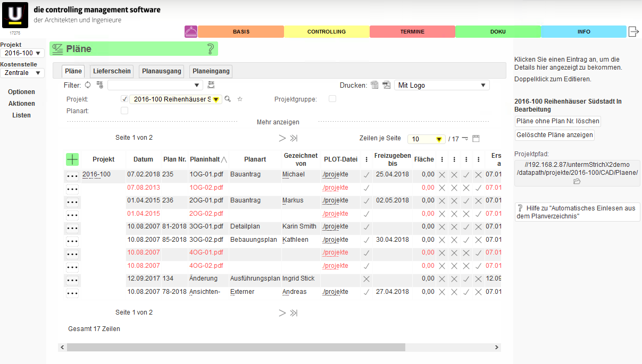
Task: Go to the last page using double arrow
Action: (x=294, y=138)
